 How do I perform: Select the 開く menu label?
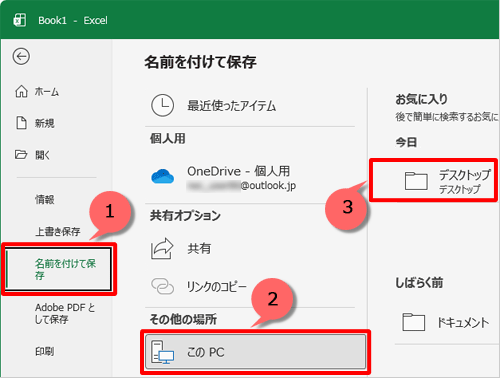(42, 155)
